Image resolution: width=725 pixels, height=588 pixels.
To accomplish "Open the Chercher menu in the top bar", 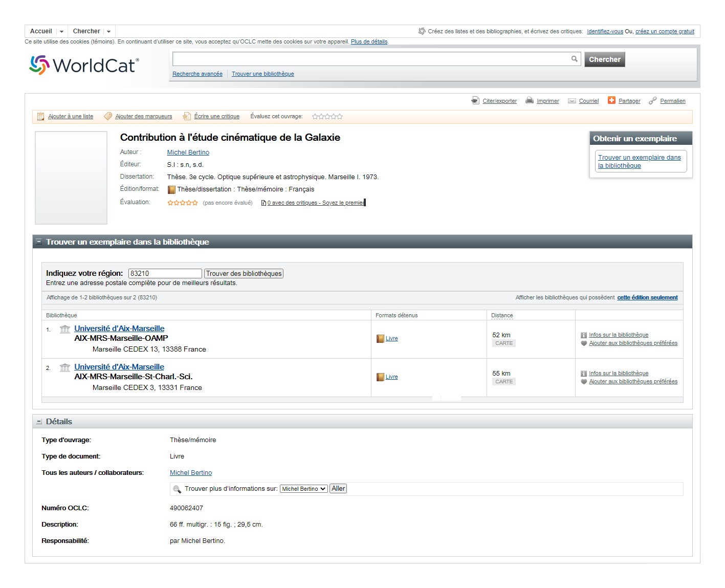I will pyautogui.click(x=86, y=31).
